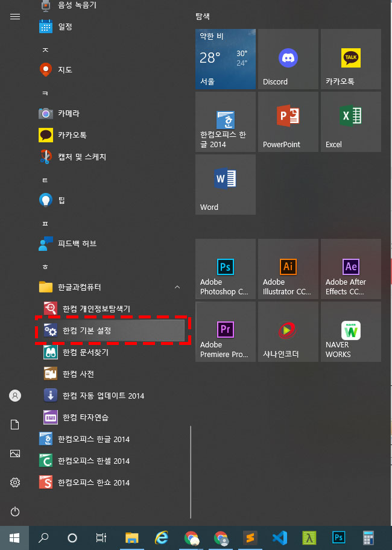This screenshot has width=392, height=550.
Task: Open Photoshop on the taskbar
Action: pyautogui.click(x=339, y=538)
